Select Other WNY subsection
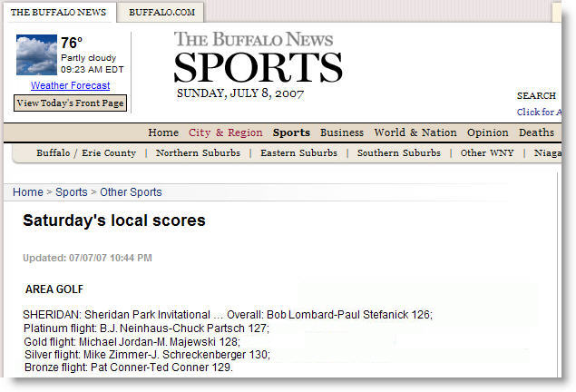The image size is (576, 392). click(x=487, y=152)
